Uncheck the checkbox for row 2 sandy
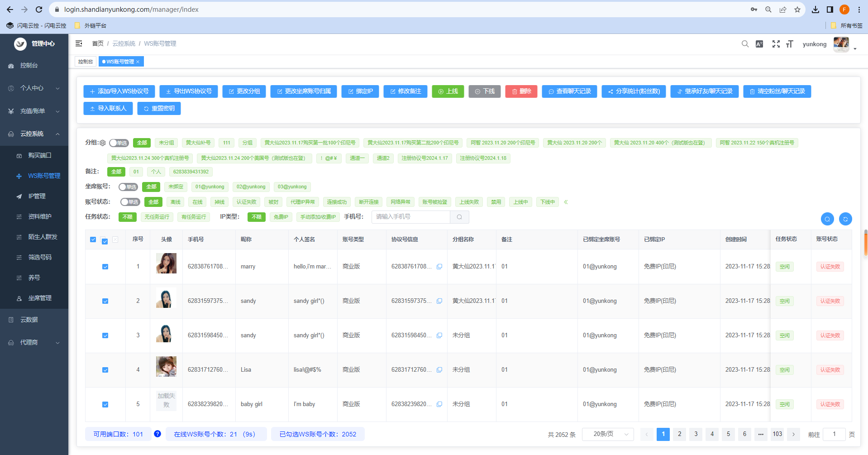The width and height of the screenshot is (868, 455). pos(105,301)
